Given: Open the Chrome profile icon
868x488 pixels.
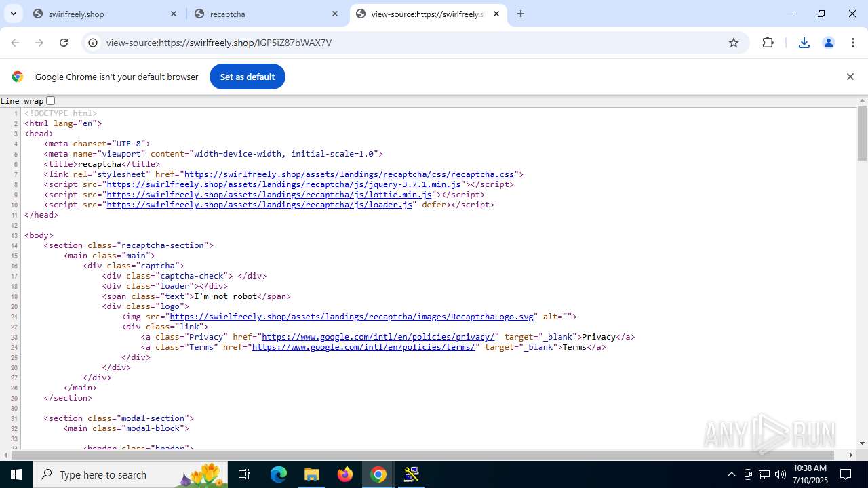Looking at the screenshot, I should tap(829, 43).
